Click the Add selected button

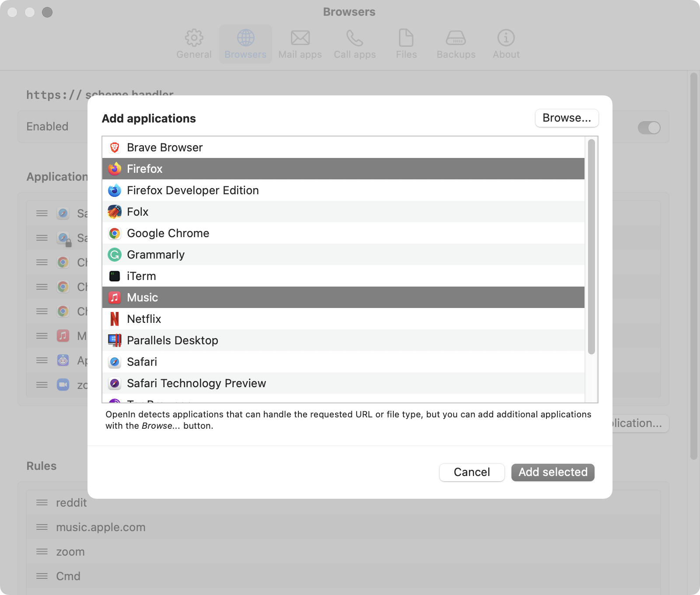click(x=553, y=472)
